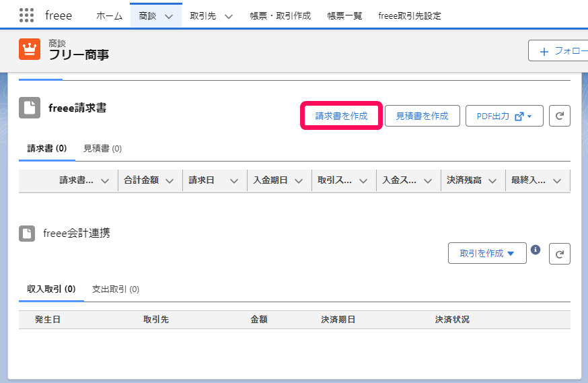Click the 合計金額 column header

click(141, 180)
